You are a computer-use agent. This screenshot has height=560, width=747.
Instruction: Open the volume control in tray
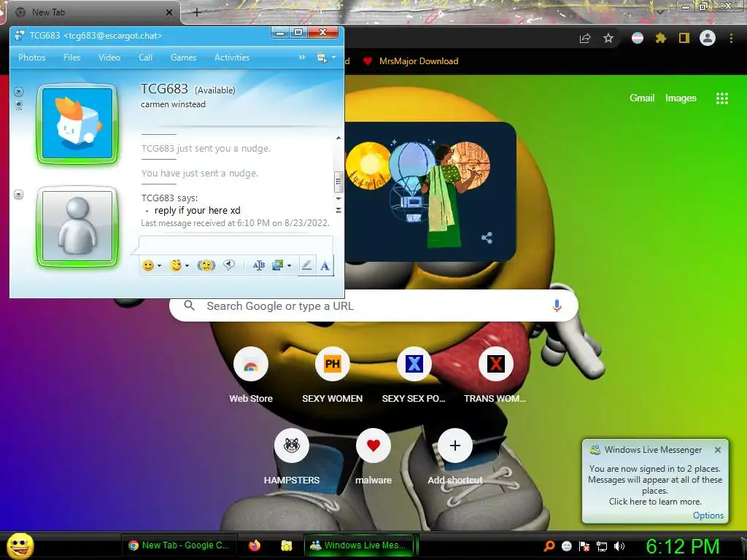[x=619, y=546]
